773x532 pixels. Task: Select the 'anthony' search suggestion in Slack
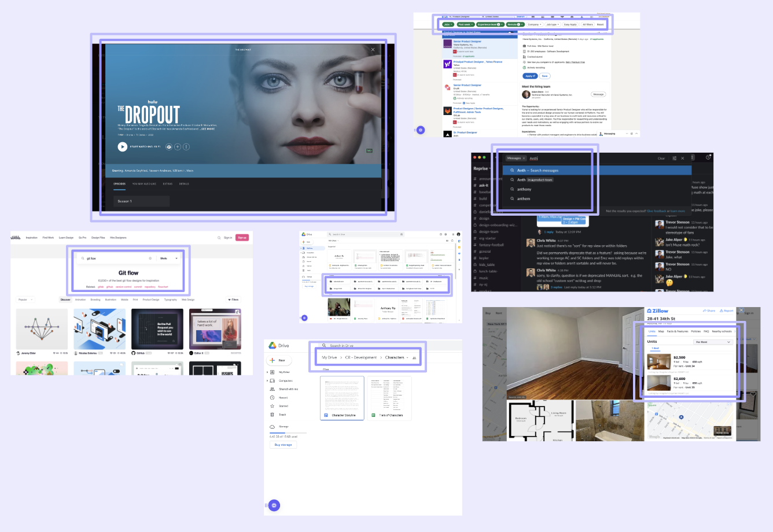click(x=524, y=189)
